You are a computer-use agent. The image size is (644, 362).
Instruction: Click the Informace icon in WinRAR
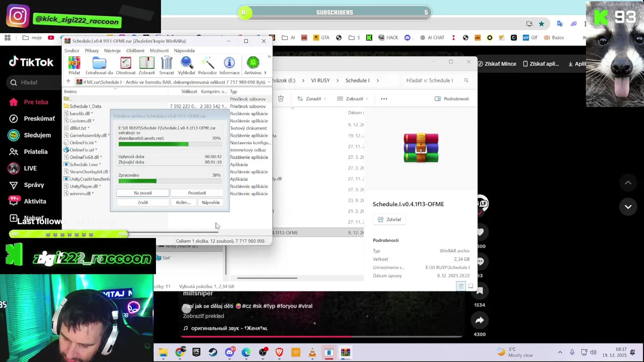[x=229, y=65]
